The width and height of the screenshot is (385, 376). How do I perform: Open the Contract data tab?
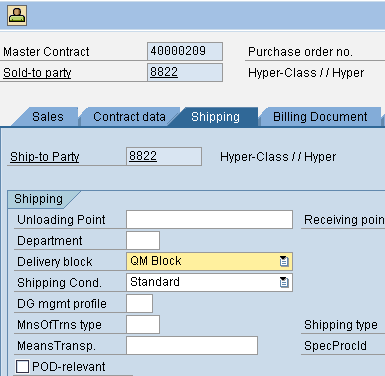129,117
